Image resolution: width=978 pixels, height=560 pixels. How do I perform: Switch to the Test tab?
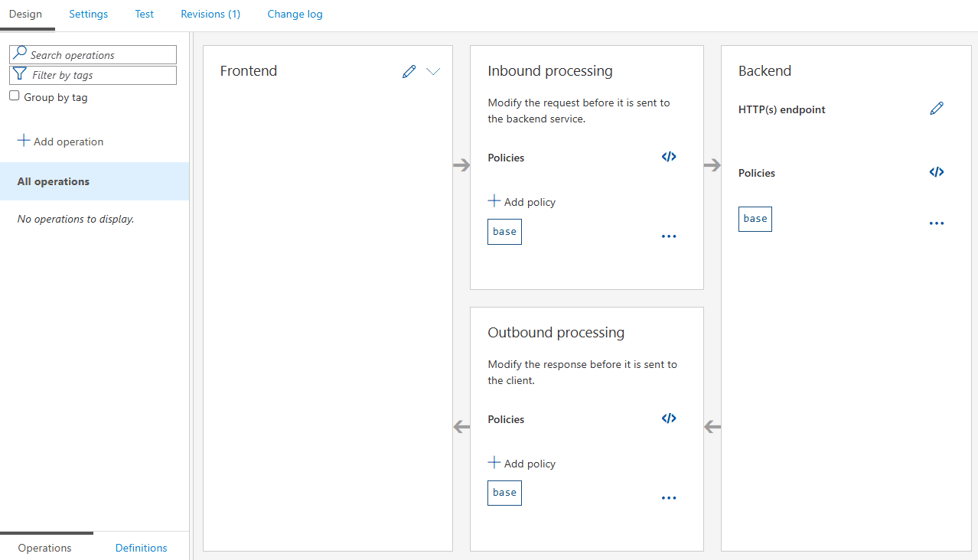click(145, 15)
